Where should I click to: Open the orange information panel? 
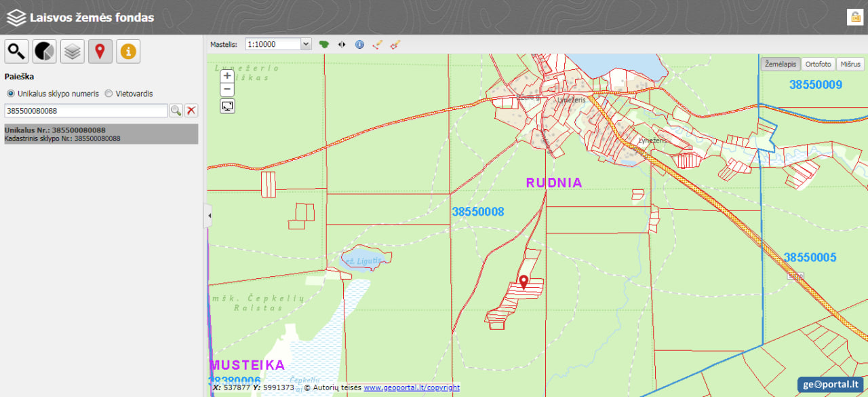coord(128,52)
